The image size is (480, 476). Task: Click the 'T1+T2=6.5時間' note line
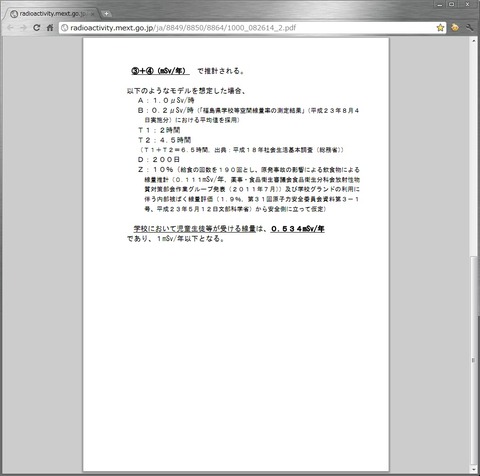click(x=242, y=150)
